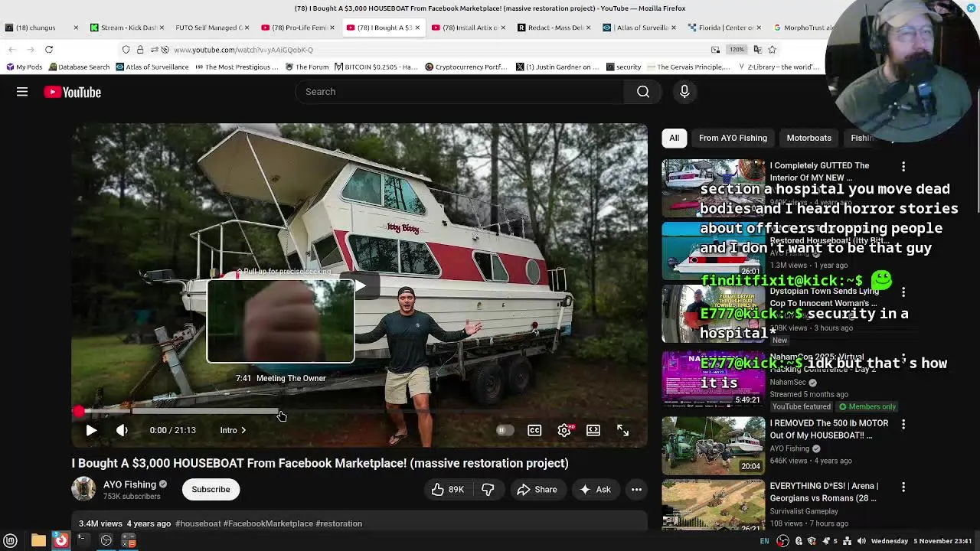Open the Linux Mint start menu
This screenshot has width=980, height=551.
(x=11, y=541)
